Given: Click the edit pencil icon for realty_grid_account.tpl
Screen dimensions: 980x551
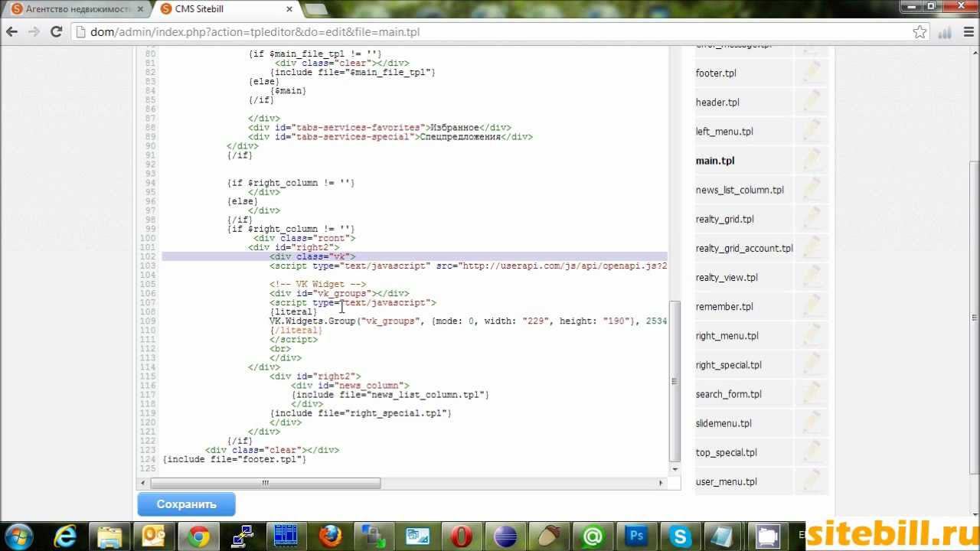Looking at the screenshot, I should click(812, 248).
